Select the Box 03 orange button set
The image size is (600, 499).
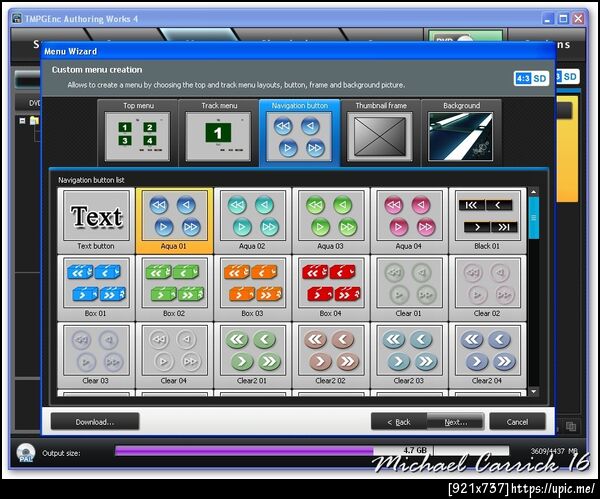click(252, 288)
